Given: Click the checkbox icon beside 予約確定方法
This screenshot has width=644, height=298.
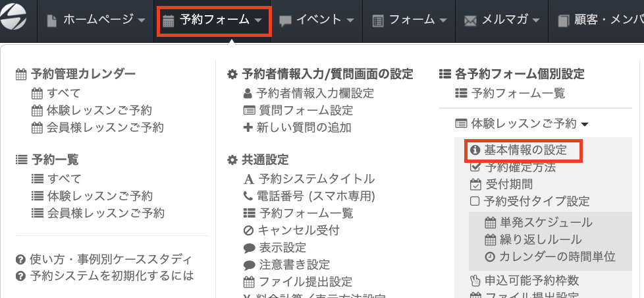Looking at the screenshot, I should 475,167.
